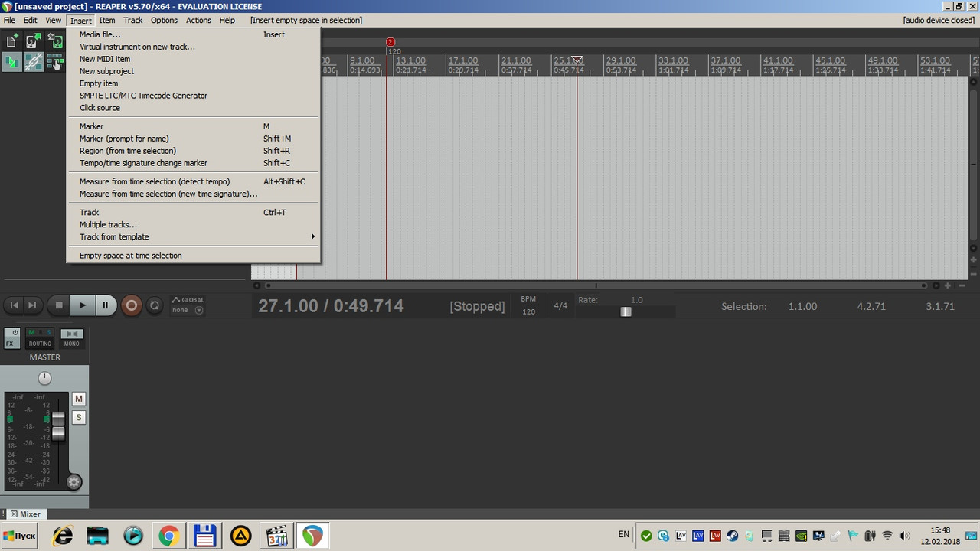This screenshot has height=551, width=980.
Task: Click the horizontal timeline scrollbar
Action: pyautogui.click(x=596, y=285)
